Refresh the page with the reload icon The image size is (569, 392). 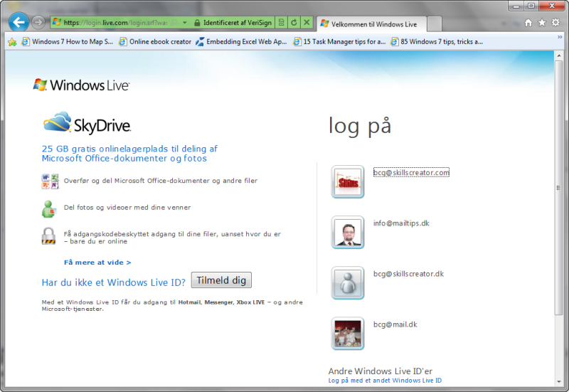[x=294, y=23]
